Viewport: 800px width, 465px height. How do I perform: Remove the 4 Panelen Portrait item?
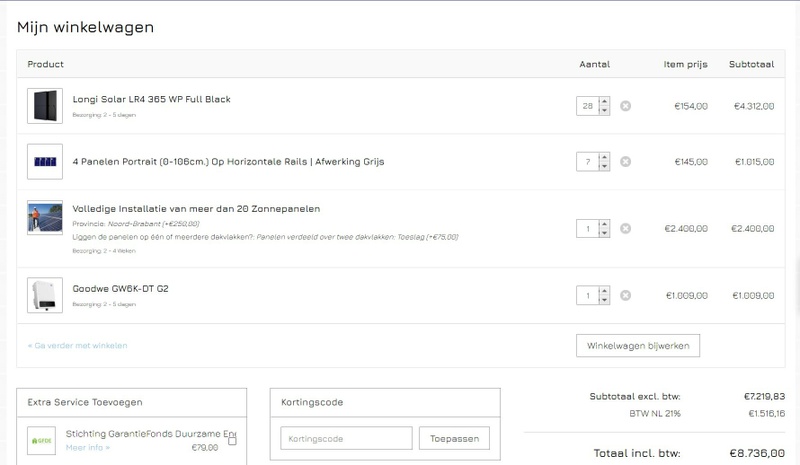pos(625,162)
